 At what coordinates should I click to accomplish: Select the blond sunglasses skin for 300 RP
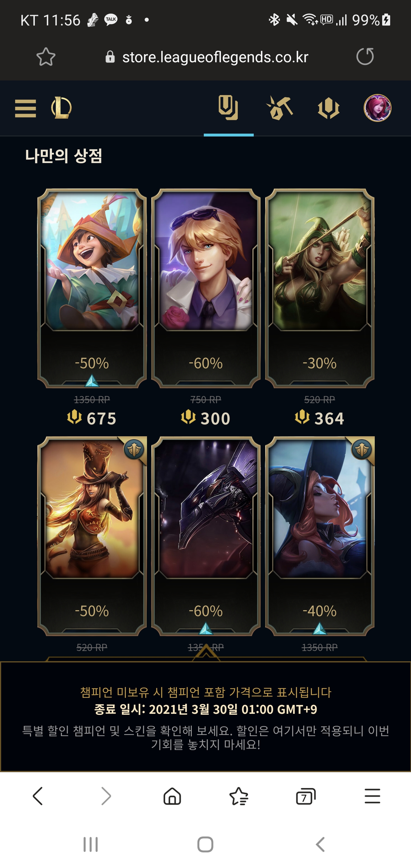(x=206, y=307)
